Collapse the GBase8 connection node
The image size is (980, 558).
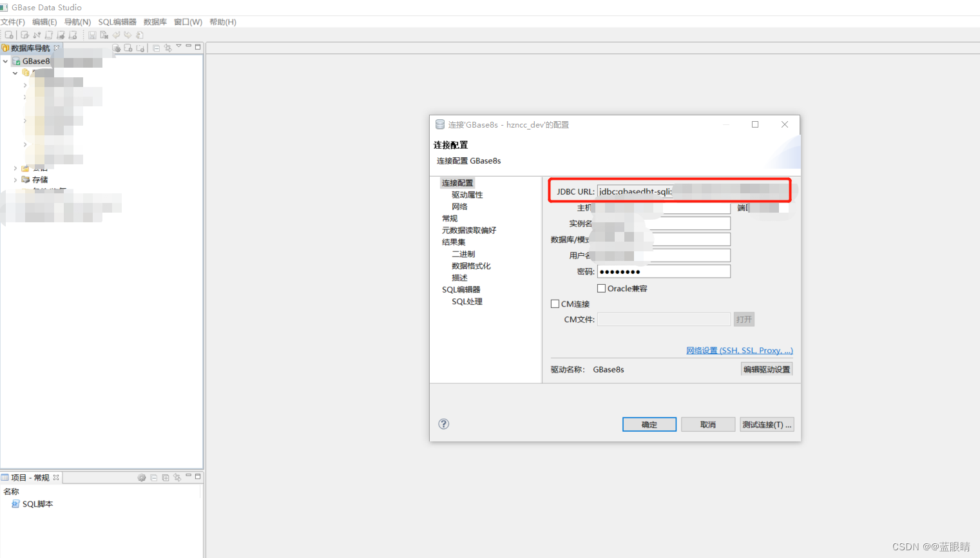coord(6,61)
